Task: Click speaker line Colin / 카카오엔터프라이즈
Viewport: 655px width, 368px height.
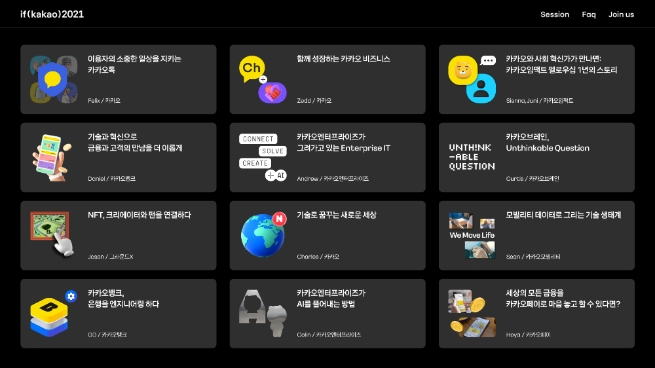Action: 329,335
